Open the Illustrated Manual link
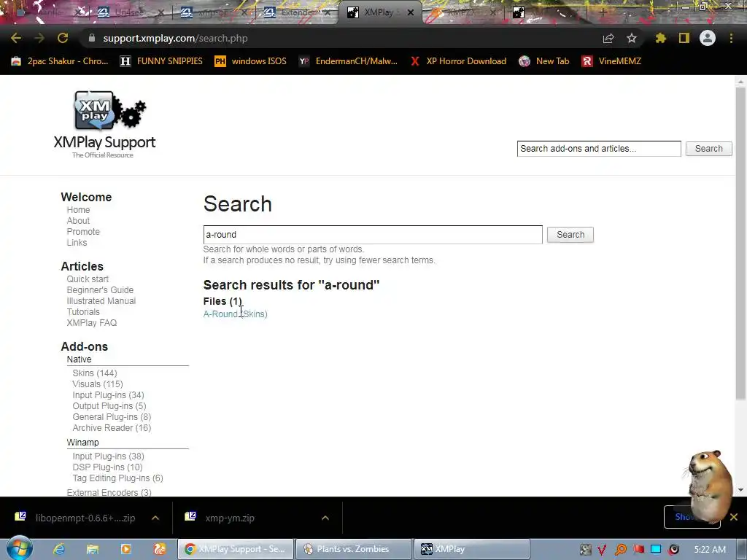This screenshot has height=560, width=747. click(101, 301)
